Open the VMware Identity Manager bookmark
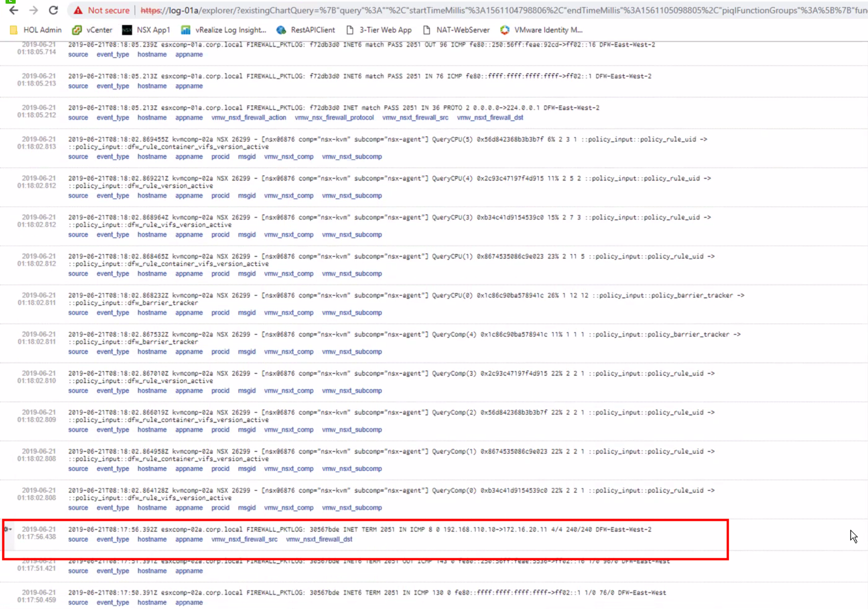Image resolution: width=868 pixels, height=609 pixels. (541, 30)
